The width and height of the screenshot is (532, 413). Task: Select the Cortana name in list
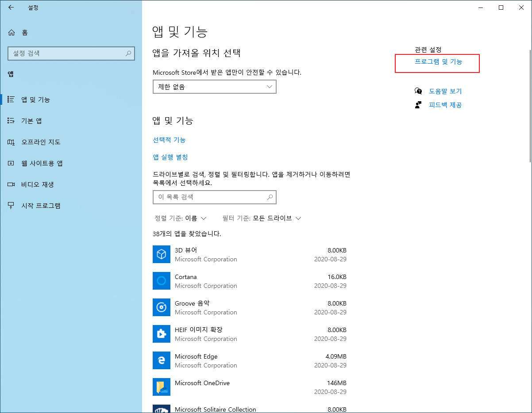[186, 277]
